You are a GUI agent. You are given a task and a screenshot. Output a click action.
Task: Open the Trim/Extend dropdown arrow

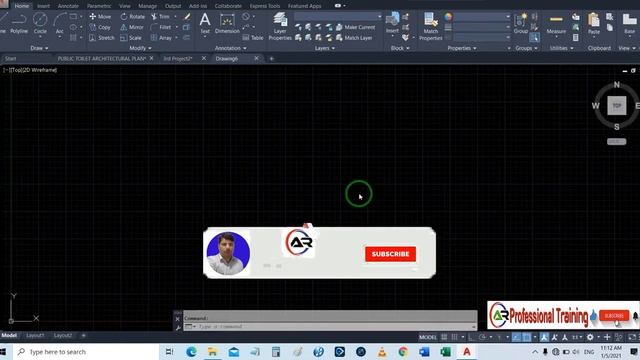(x=176, y=17)
